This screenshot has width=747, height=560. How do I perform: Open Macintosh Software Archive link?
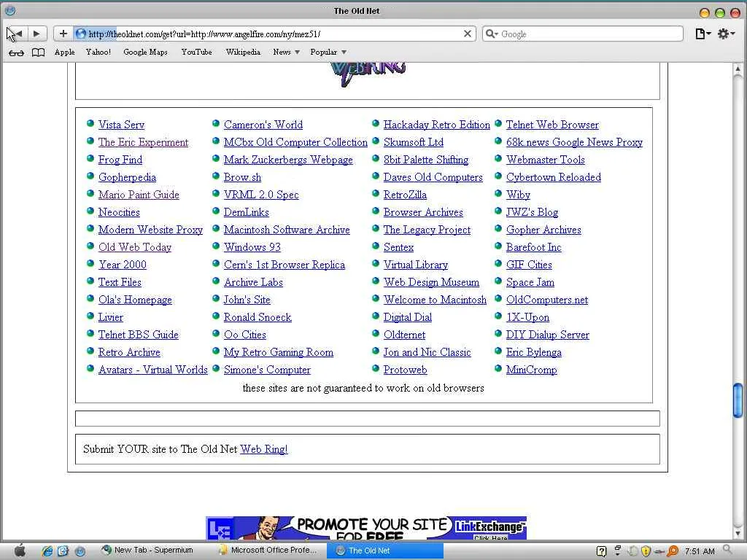287,230
